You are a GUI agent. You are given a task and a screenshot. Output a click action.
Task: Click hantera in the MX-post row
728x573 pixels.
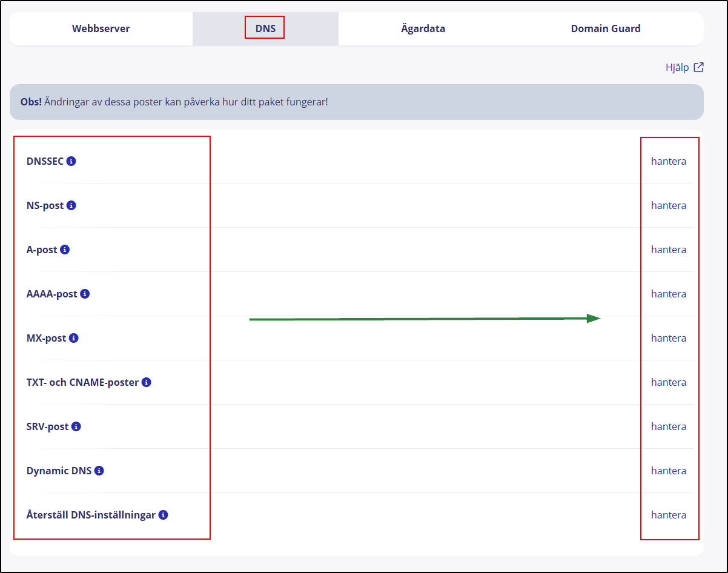pyautogui.click(x=669, y=338)
